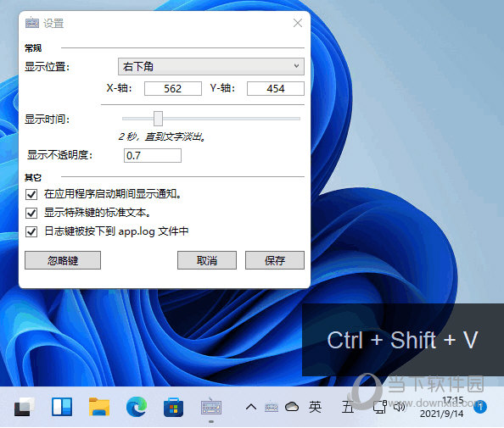Screen dimensions: 504x428
Task: Open the 忽略键 ignore keys button
Action: point(63,260)
